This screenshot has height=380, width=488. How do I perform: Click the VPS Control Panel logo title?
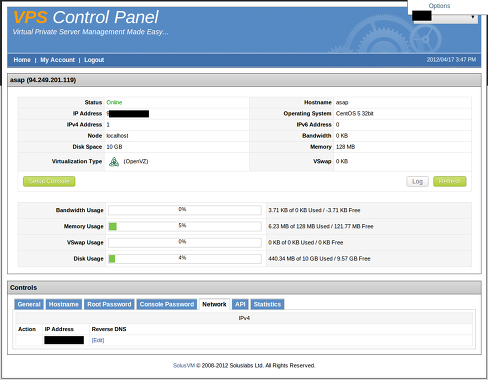click(x=86, y=17)
